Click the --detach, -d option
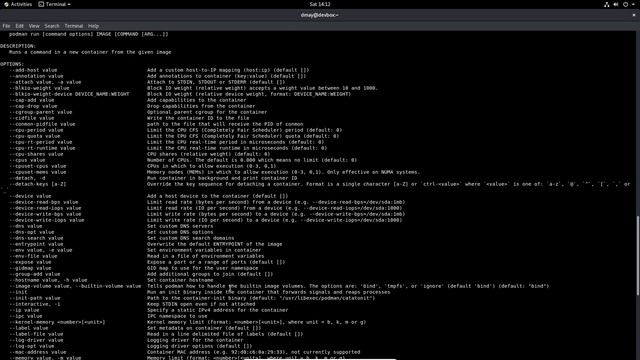This screenshot has height=360, width=640. point(27,178)
